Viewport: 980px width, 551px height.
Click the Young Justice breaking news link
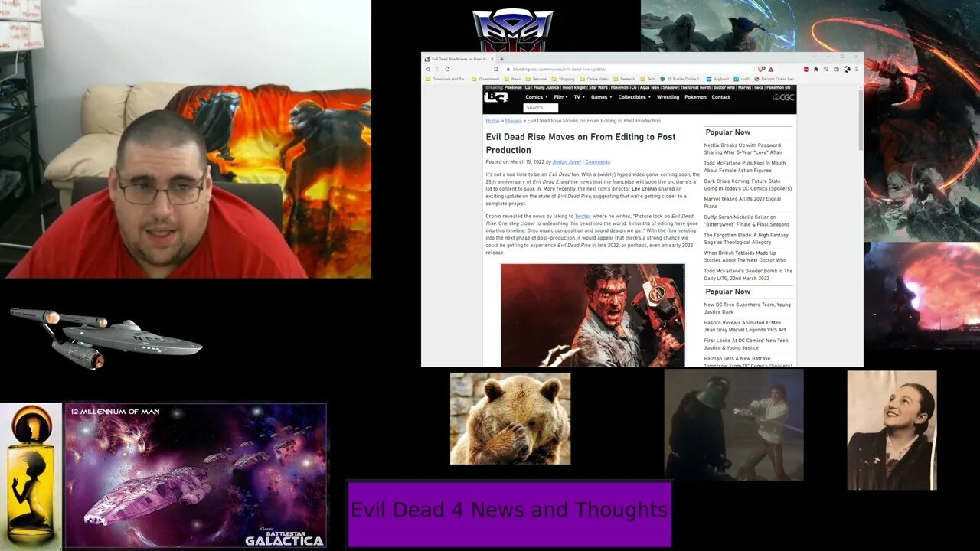[x=546, y=88]
